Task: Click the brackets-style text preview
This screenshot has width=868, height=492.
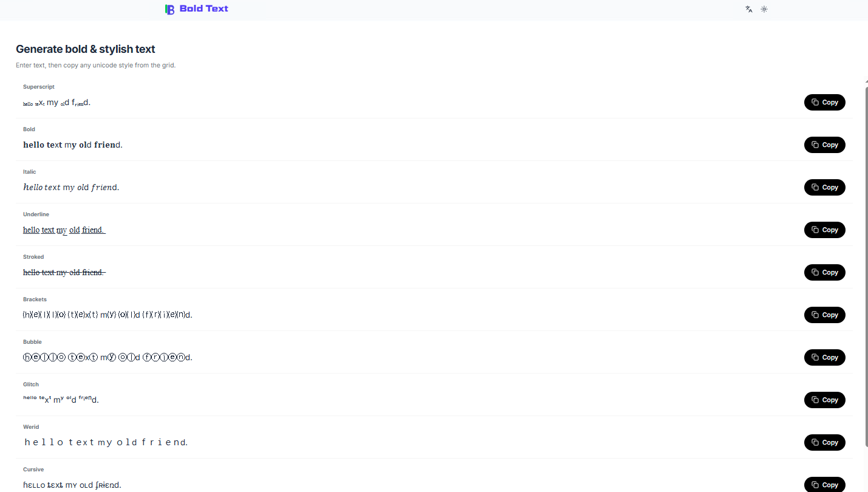Action: [107, 315]
